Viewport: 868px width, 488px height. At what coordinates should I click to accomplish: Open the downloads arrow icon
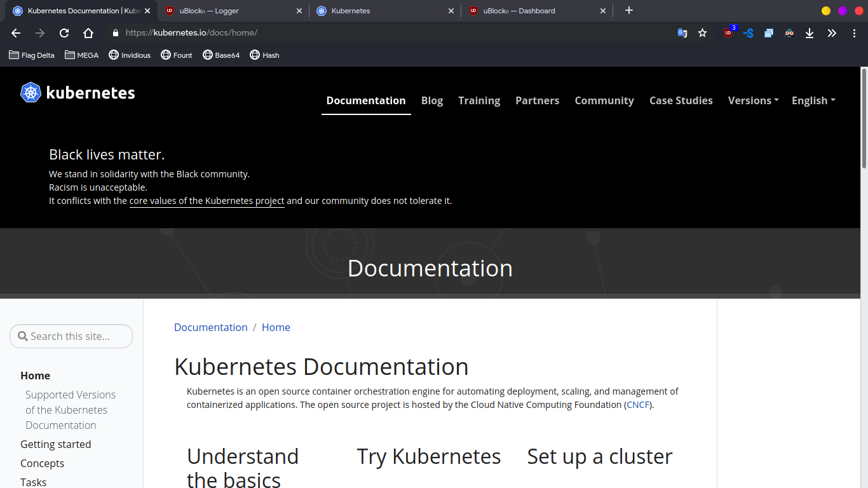pyautogui.click(x=810, y=33)
